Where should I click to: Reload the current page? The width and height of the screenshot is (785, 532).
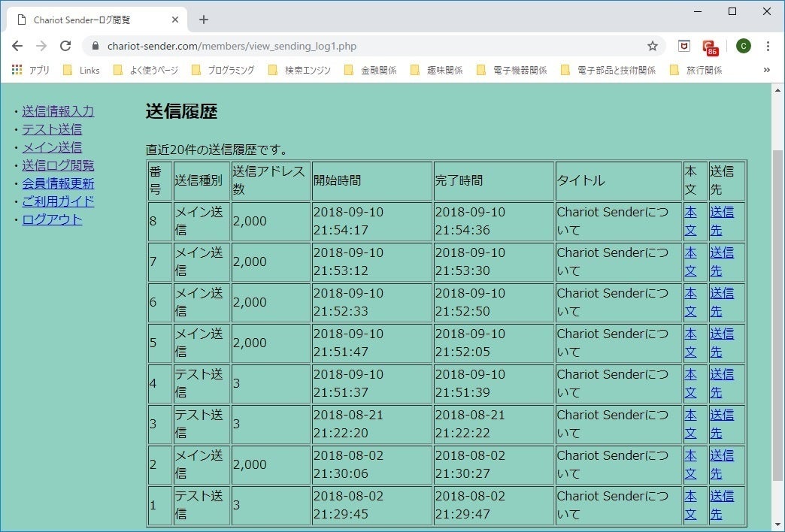tap(65, 46)
